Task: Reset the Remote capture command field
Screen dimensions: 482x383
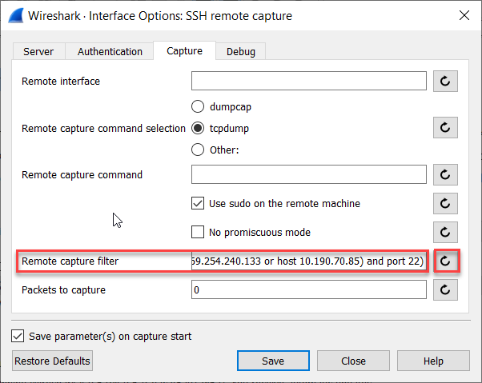Action: 445,175
